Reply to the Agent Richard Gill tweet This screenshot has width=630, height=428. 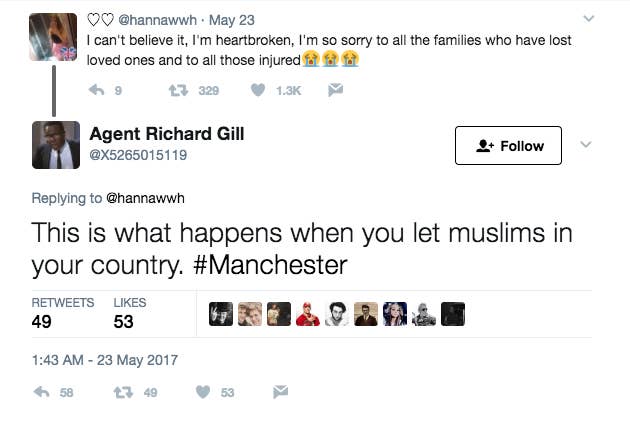pyautogui.click(x=42, y=393)
